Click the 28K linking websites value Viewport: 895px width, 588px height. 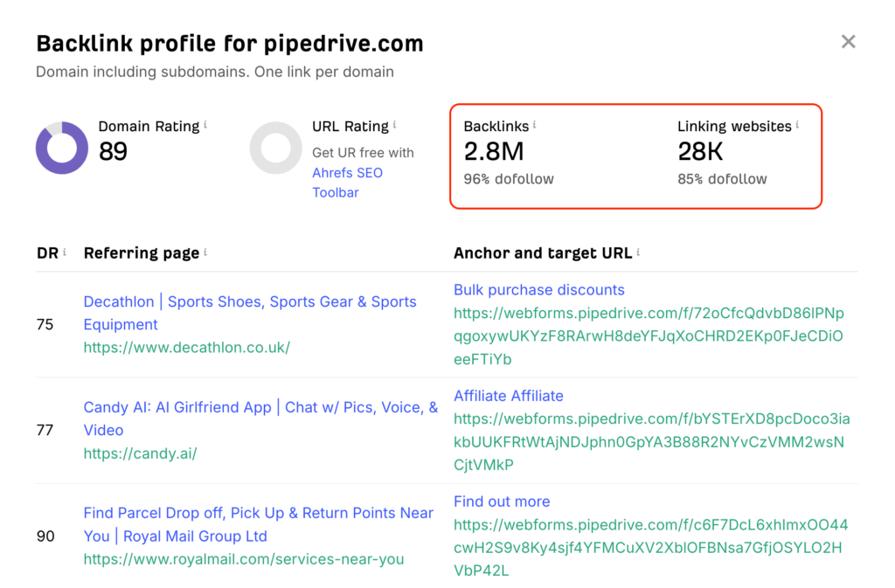pos(700,152)
